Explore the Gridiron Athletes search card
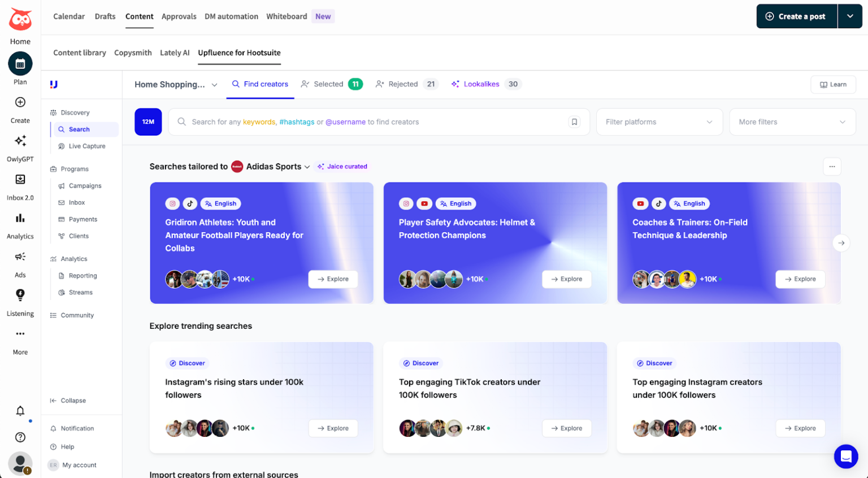This screenshot has width=868, height=478. pyautogui.click(x=333, y=279)
